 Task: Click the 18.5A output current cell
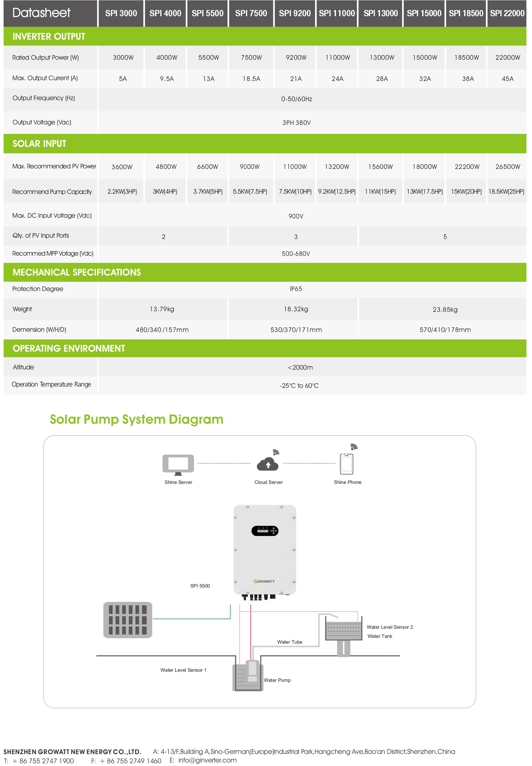(251, 79)
